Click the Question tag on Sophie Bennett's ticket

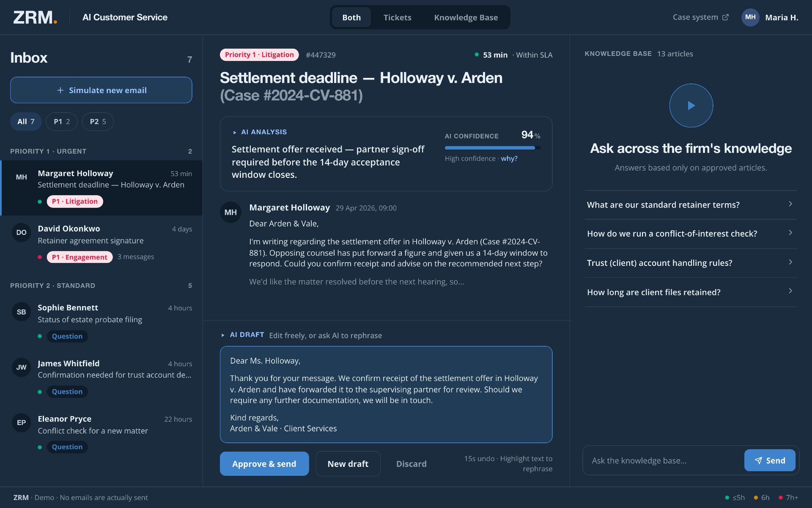[x=67, y=336]
